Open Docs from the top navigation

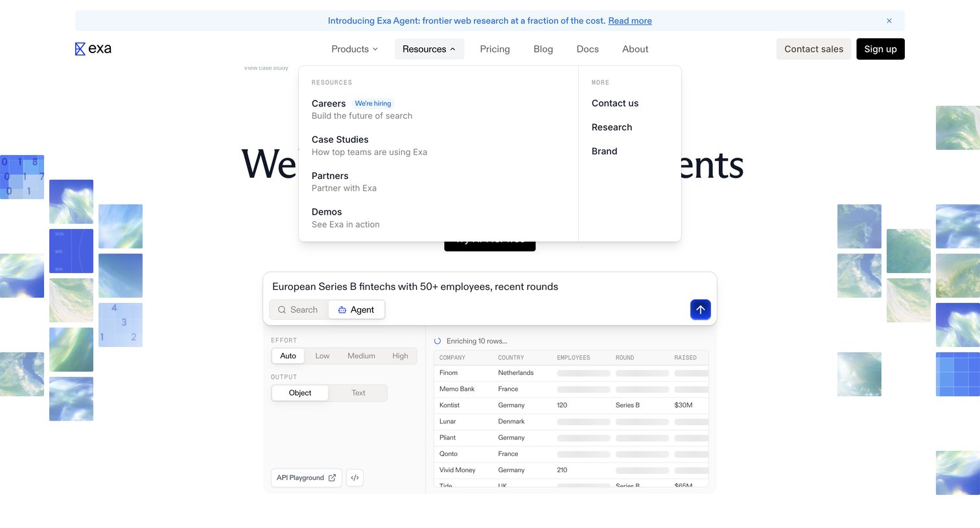[x=588, y=49]
